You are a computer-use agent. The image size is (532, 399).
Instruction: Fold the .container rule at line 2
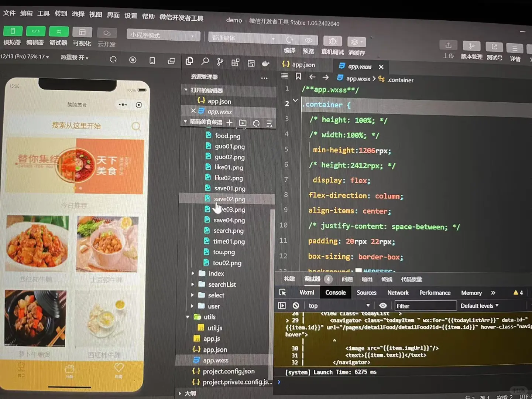[x=295, y=100]
